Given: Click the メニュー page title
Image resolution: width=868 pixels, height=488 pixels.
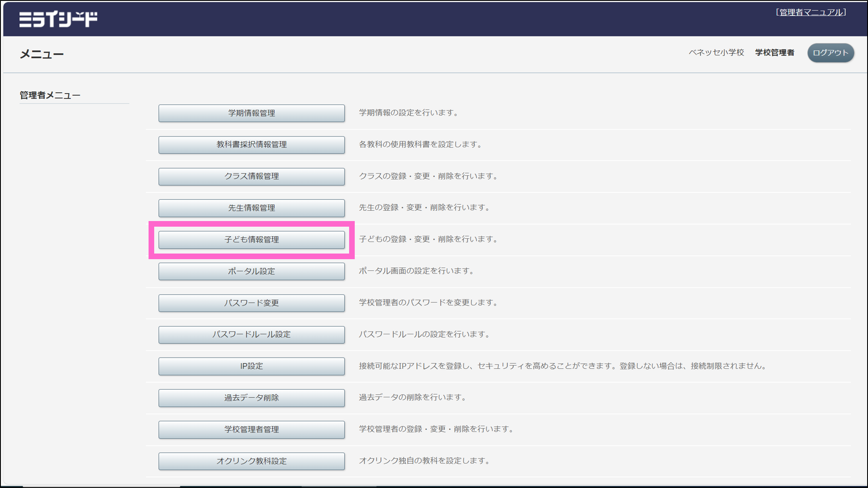Looking at the screenshot, I should tap(42, 54).
